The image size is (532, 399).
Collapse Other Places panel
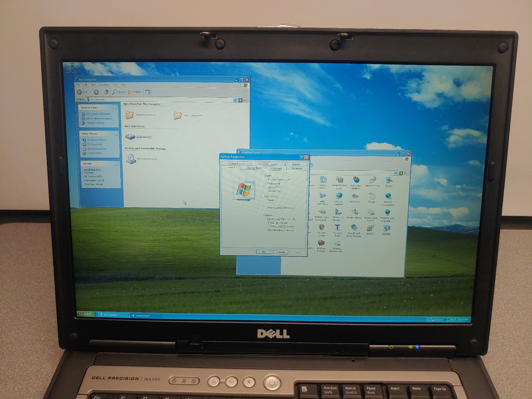[116, 133]
